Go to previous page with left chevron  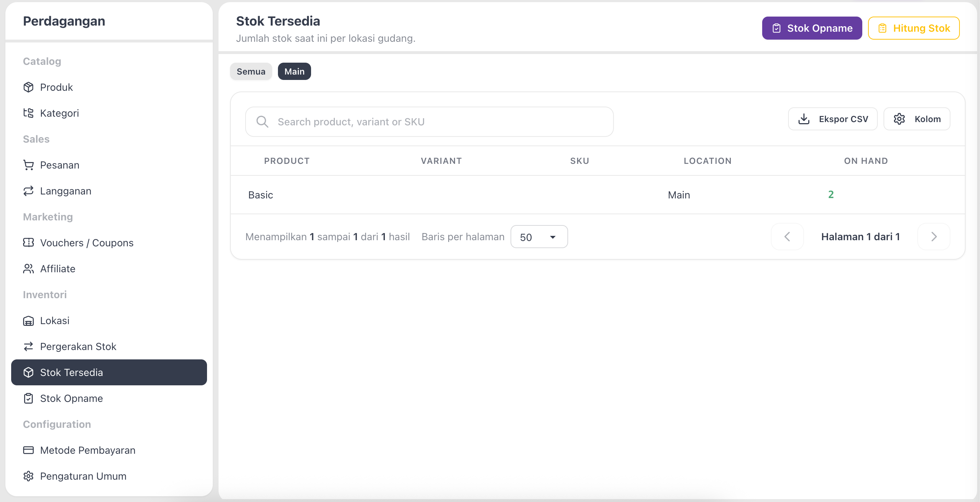pos(787,237)
